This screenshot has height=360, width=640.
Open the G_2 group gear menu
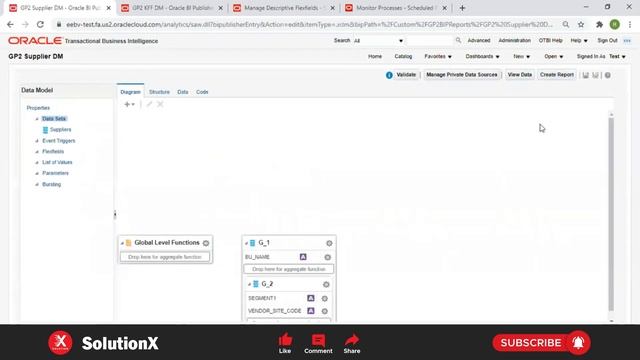coord(326,284)
